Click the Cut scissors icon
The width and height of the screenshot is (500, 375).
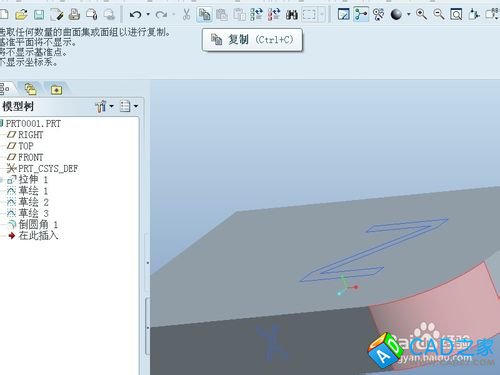186,15
